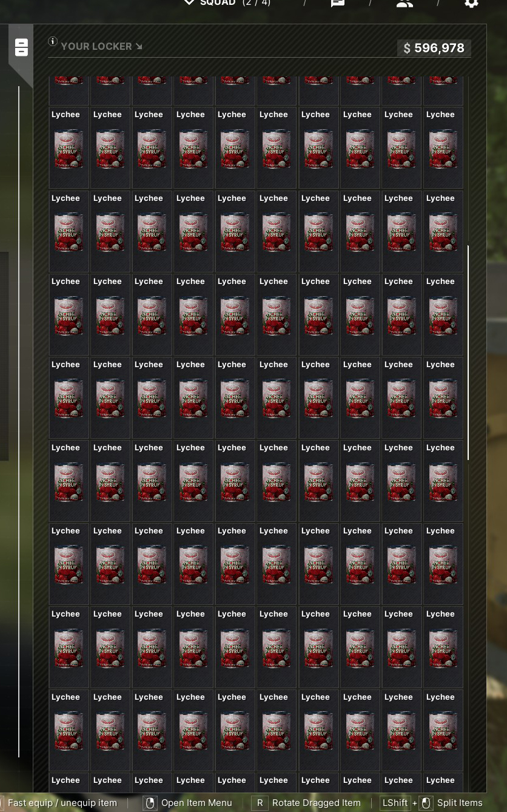Click the left panel vertical scrollbar
Image resolution: width=507 pixels, height=812 pixels.
pyautogui.click(x=19, y=422)
